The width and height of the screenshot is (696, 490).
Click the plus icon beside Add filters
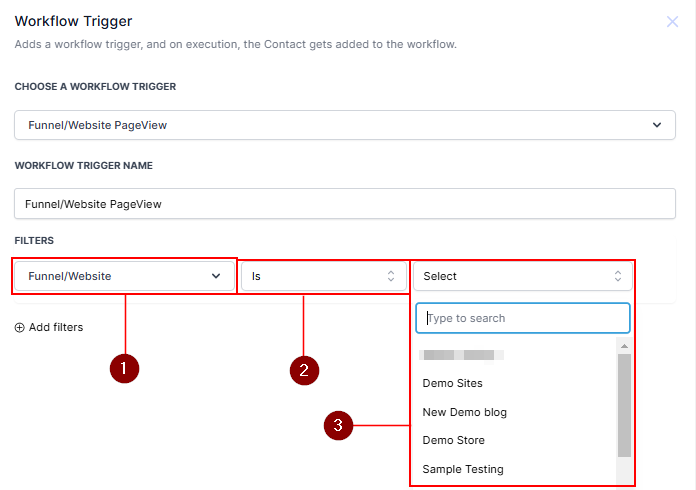click(x=20, y=327)
